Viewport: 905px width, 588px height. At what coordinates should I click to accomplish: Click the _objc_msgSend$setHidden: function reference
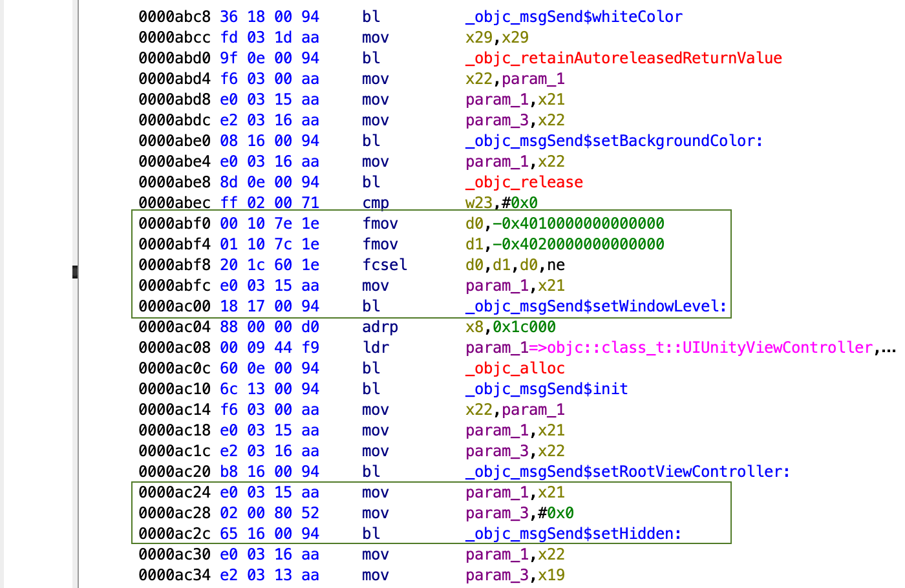click(x=573, y=534)
